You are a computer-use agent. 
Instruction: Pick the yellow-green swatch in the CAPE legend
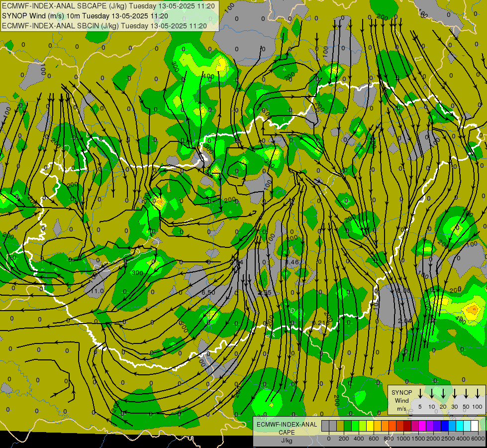363,426
